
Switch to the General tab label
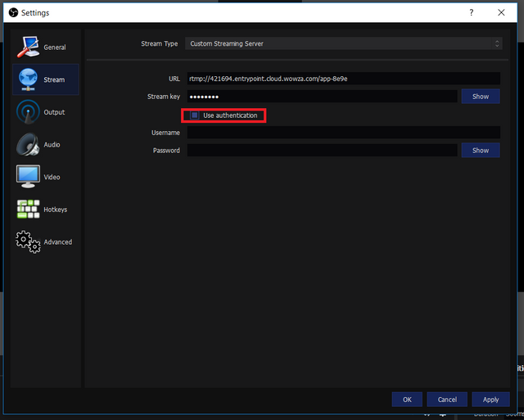(x=55, y=47)
